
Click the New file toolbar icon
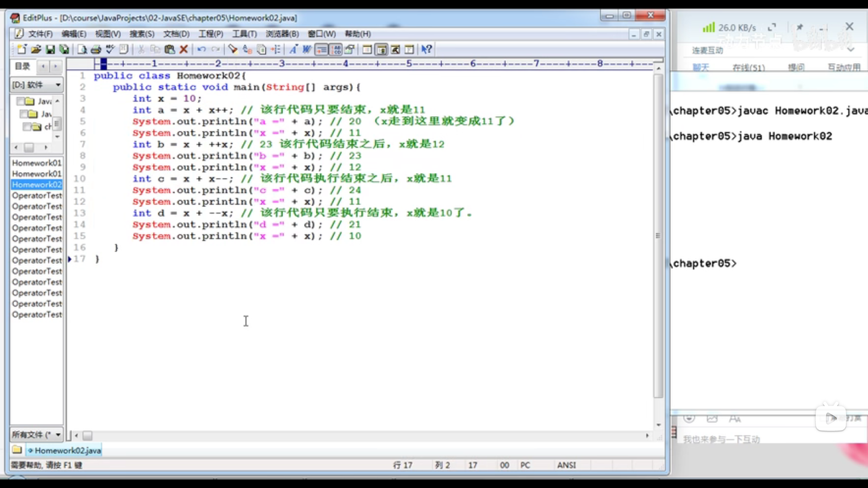coord(22,49)
